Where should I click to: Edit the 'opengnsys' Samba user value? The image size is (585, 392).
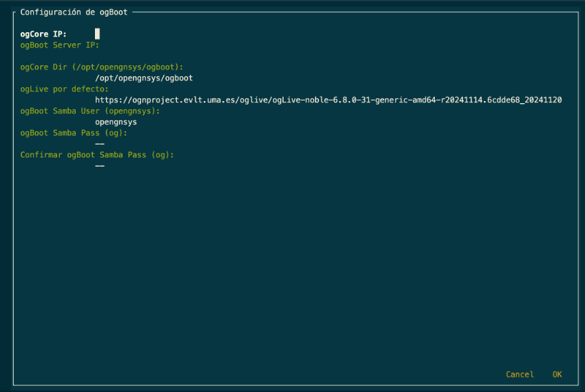tap(116, 122)
